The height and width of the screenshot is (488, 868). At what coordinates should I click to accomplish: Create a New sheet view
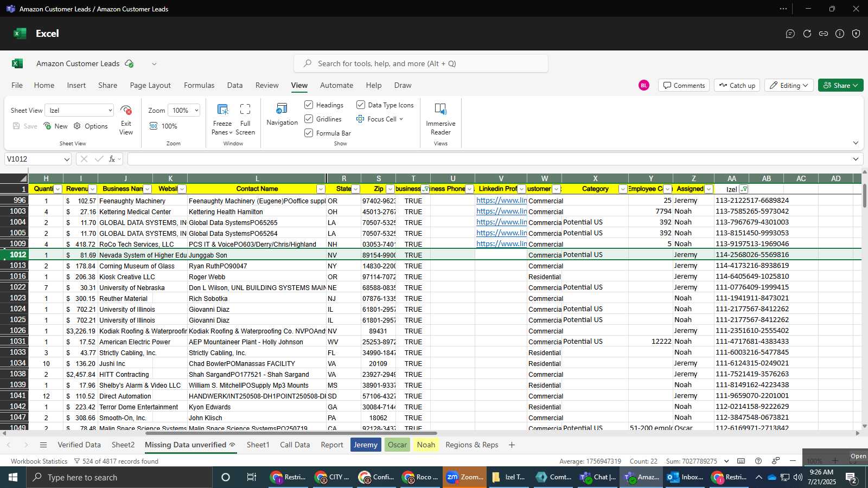point(55,126)
